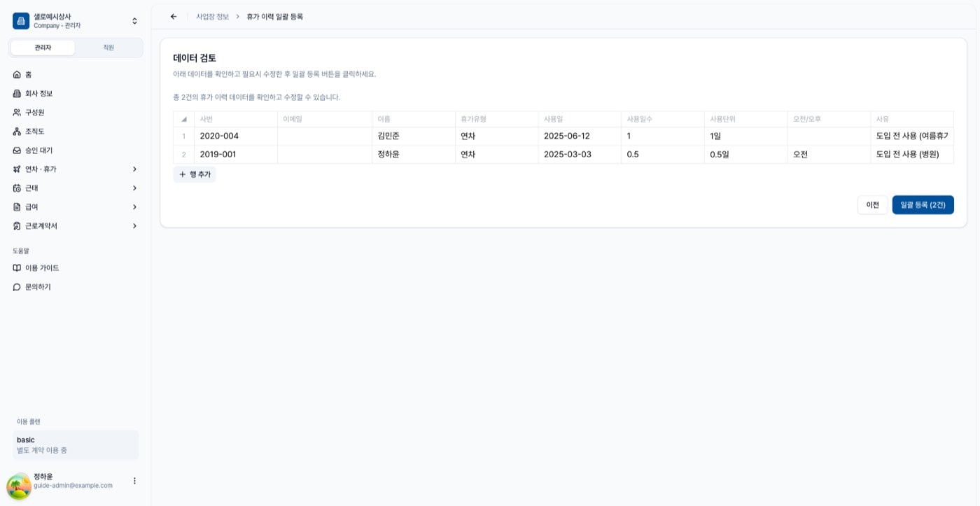Click the 근로계약서 contract icon
980x506 pixels.
pyautogui.click(x=17, y=225)
